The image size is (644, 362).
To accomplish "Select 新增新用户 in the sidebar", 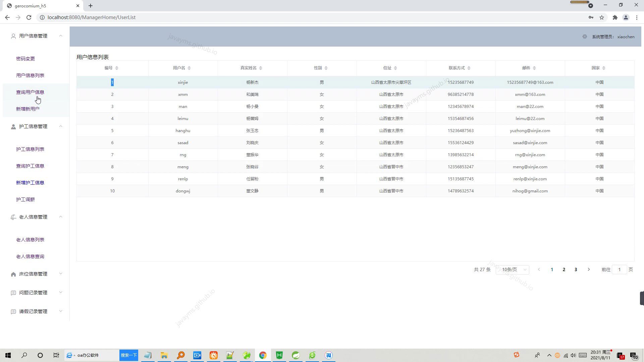I will (28, 109).
